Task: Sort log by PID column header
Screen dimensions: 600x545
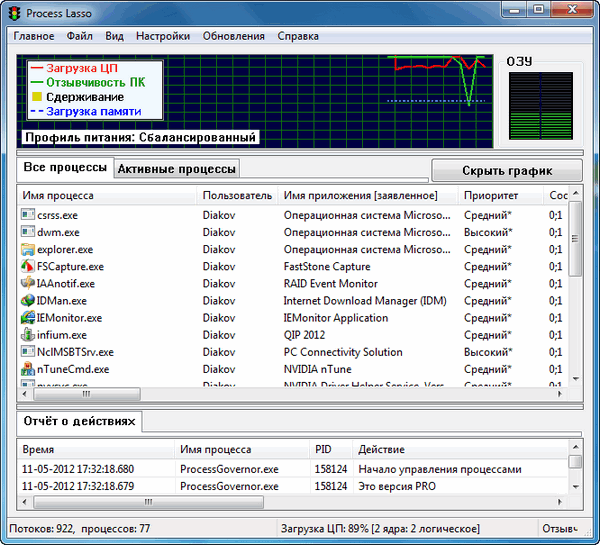Action: 331,449
